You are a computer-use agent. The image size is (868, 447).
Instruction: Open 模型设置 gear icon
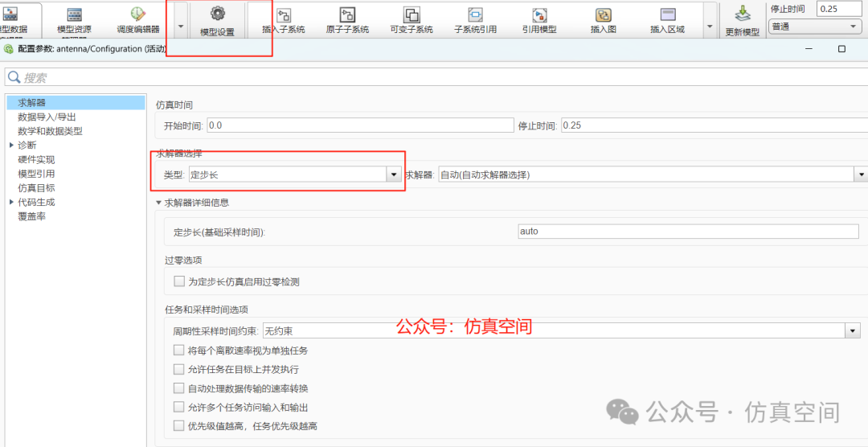[217, 14]
